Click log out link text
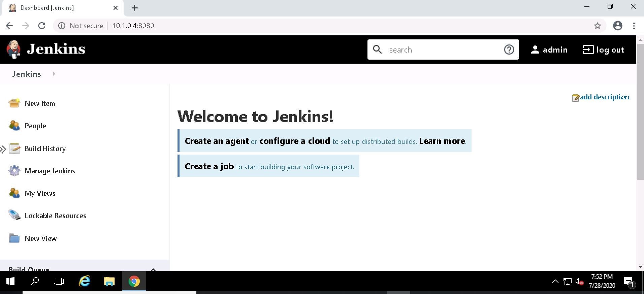 click(x=610, y=50)
